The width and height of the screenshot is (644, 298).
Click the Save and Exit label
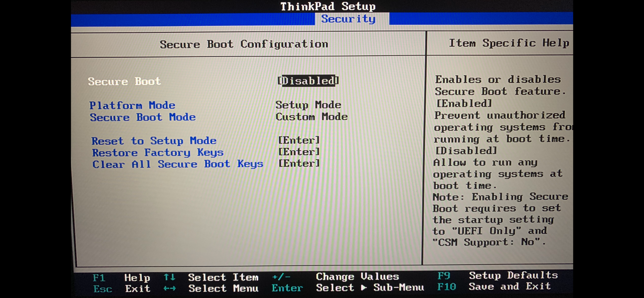(510, 286)
